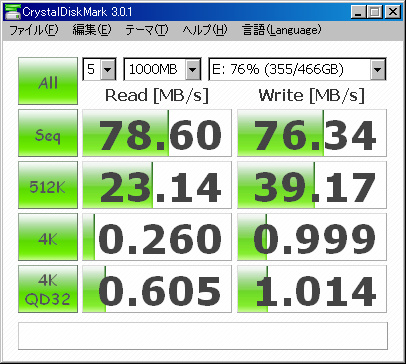Expand the test size dropdown showing 1000MB
Viewport: 406px width, 364px height.
click(193, 69)
